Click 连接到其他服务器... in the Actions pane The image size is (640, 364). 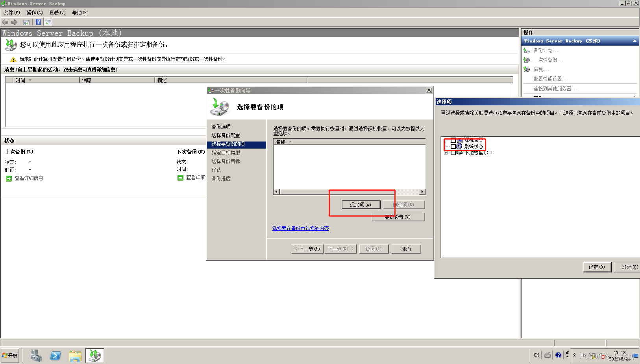(555, 88)
